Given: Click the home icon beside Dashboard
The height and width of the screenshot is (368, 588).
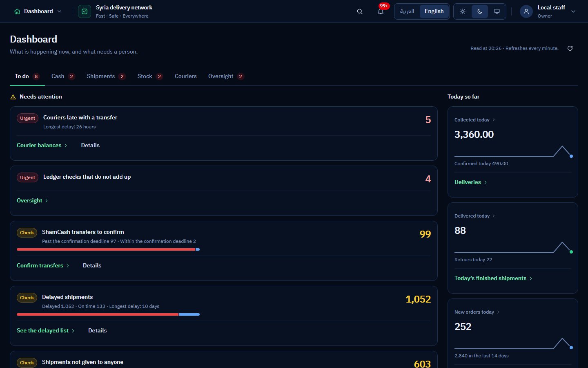Looking at the screenshot, I should (x=17, y=11).
